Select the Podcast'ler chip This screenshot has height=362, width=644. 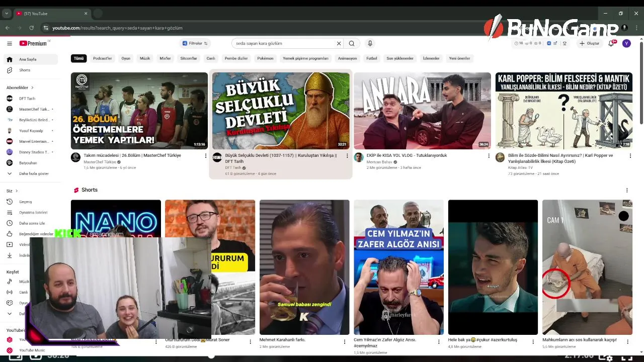tap(103, 58)
